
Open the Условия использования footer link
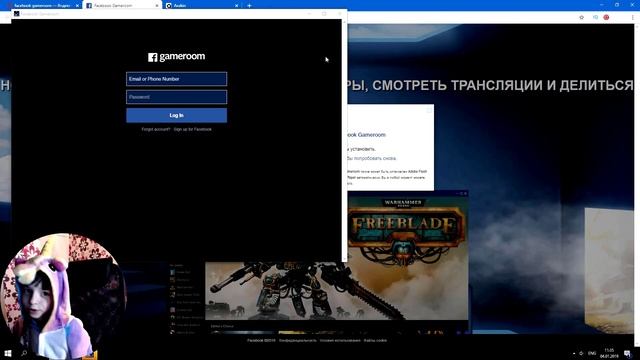click(x=340, y=340)
